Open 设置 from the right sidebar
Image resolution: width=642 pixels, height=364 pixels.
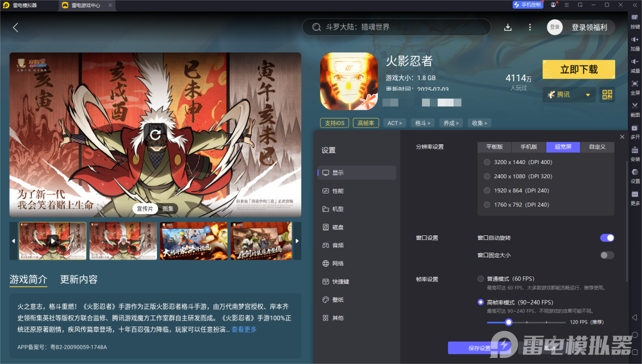(x=635, y=175)
